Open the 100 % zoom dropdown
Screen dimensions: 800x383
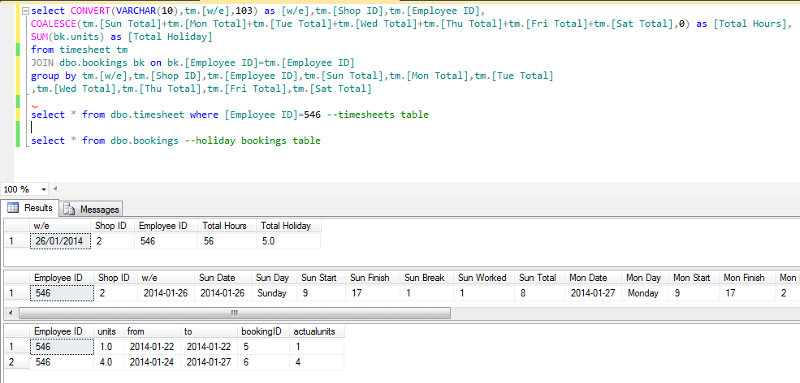click(x=43, y=189)
